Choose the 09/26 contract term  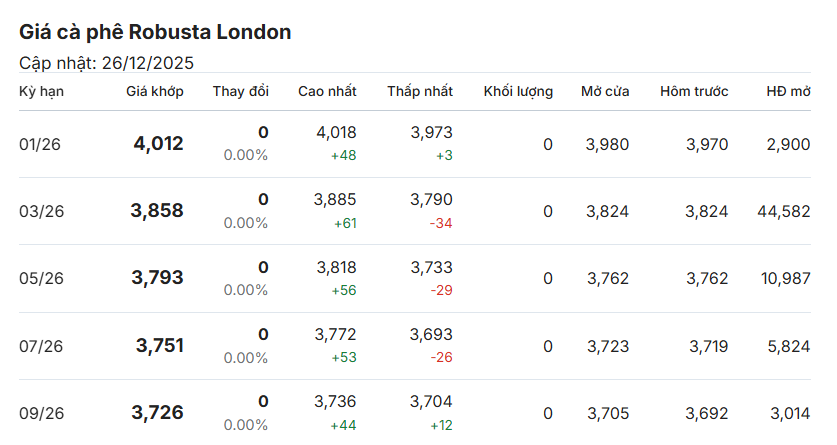click(x=40, y=413)
